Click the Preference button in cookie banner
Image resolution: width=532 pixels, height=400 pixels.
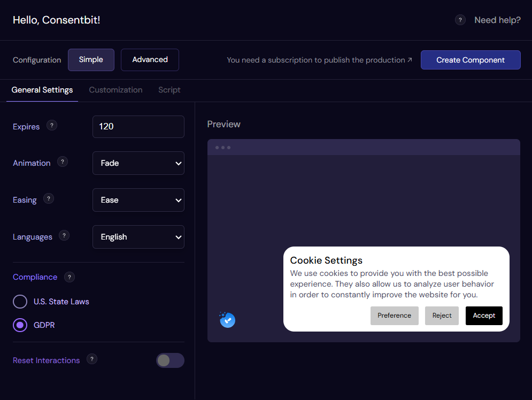[x=394, y=316]
